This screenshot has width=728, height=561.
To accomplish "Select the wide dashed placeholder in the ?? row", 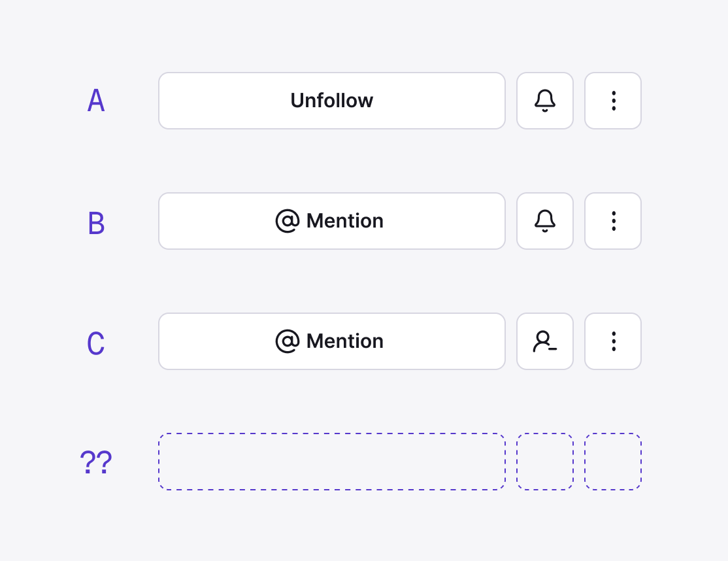I will (x=331, y=462).
